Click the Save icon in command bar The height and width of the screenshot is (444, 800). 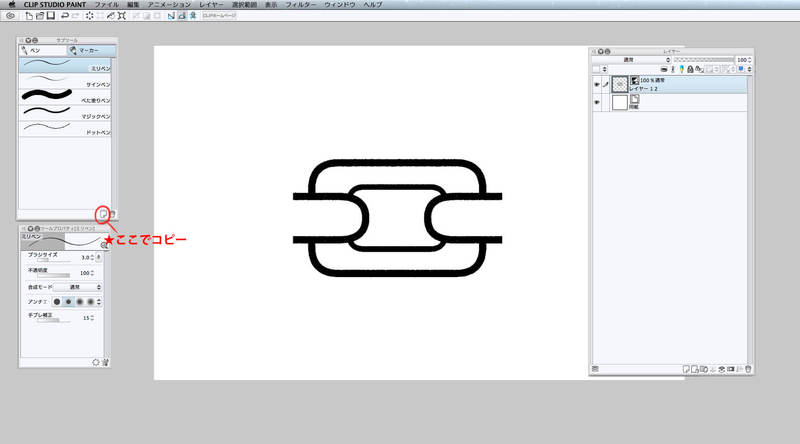pyautogui.click(x=51, y=16)
